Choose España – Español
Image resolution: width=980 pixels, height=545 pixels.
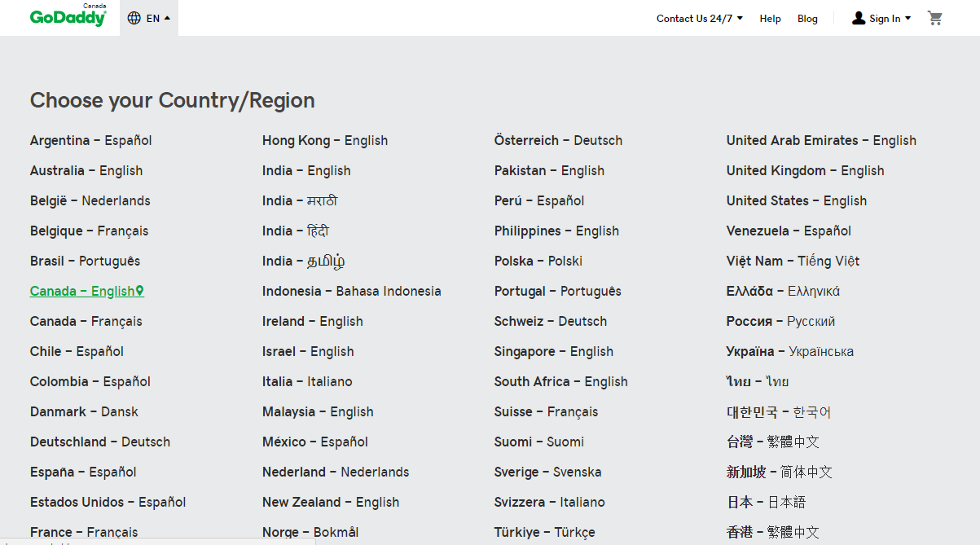click(x=83, y=472)
